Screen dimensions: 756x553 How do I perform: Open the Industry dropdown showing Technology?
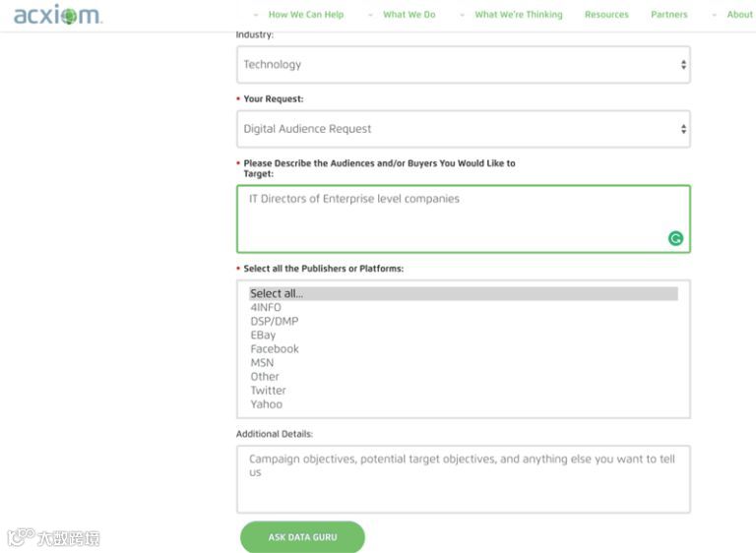(x=463, y=65)
